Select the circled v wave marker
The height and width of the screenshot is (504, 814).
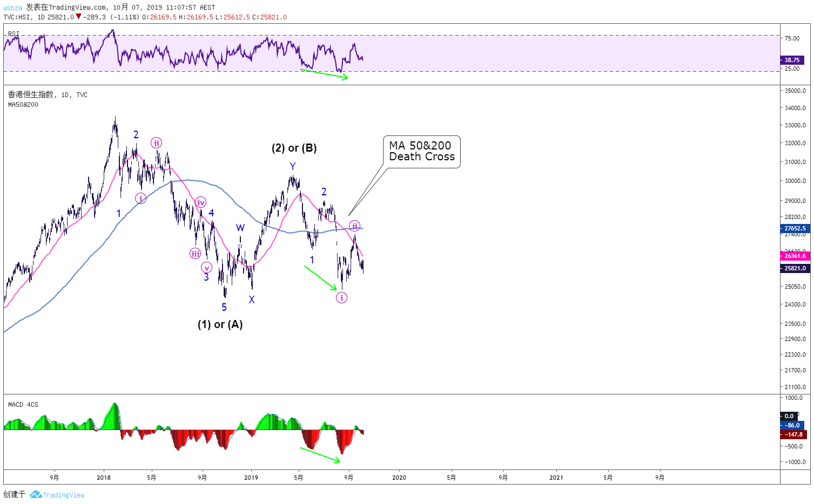click(206, 267)
